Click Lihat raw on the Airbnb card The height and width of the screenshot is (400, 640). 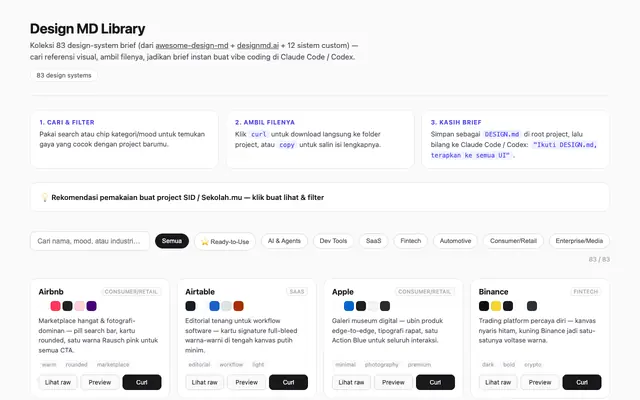pyautogui.click(x=58, y=382)
